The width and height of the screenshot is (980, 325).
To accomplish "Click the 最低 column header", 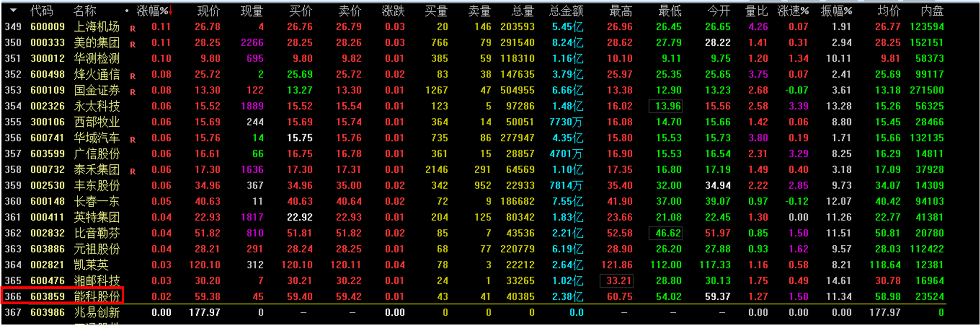I will coord(669,10).
